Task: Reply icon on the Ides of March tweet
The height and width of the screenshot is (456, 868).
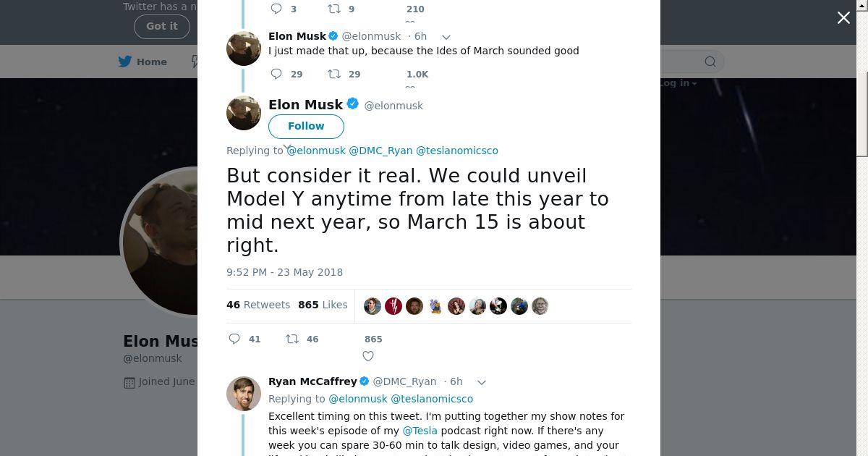Action: [276, 74]
